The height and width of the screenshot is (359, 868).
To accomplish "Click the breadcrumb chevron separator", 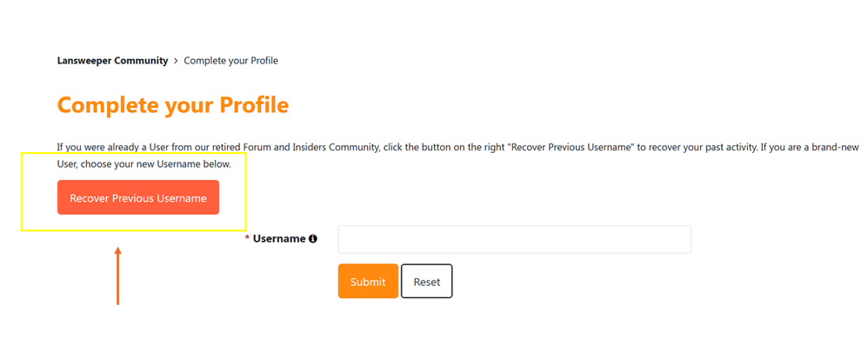I will [x=177, y=61].
